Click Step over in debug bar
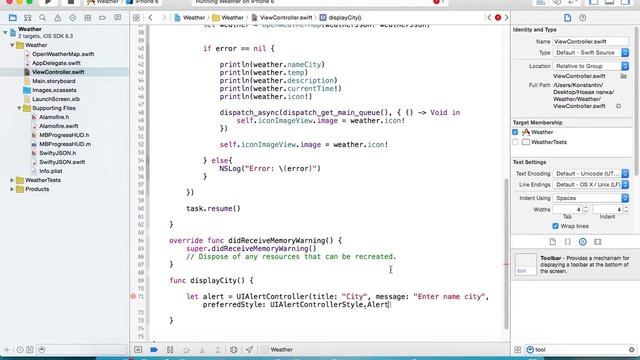The width and height of the screenshot is (640, 360). (x=186, y=349)
